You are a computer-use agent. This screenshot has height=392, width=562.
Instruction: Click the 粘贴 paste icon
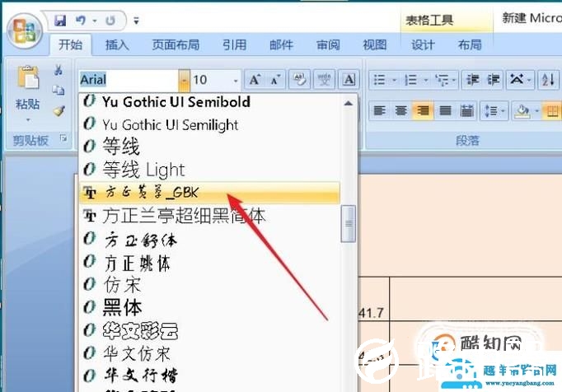(28, 77)
